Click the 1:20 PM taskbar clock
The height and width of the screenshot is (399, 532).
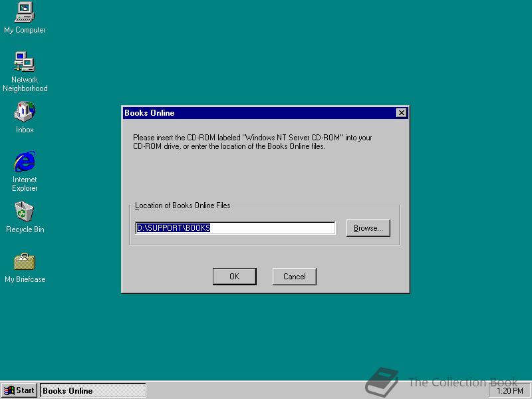[510, 391]
